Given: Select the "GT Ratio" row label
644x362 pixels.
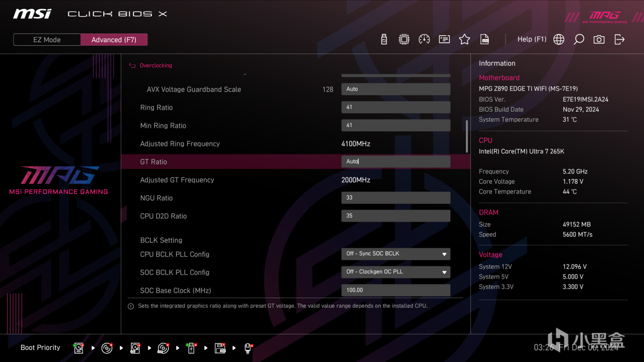Looking at the screenshot, I should click(x=153, y=162).
